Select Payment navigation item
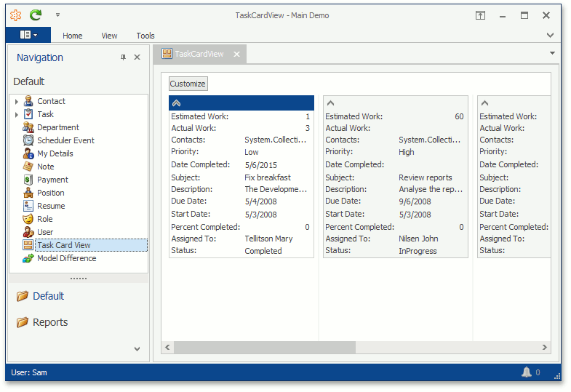The height and width of the screenshot is (392, 571). [53, 180]
